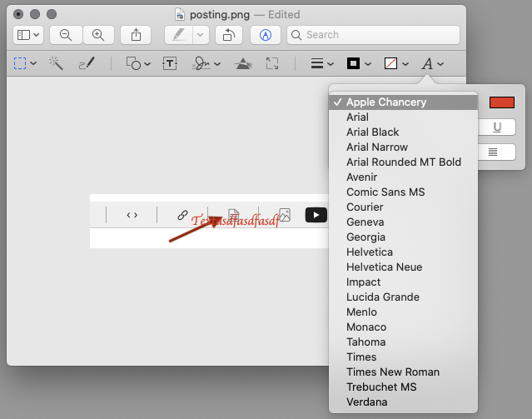Select the Georgia font
Viewport: 532px width, 419px height.
[404, 237]
